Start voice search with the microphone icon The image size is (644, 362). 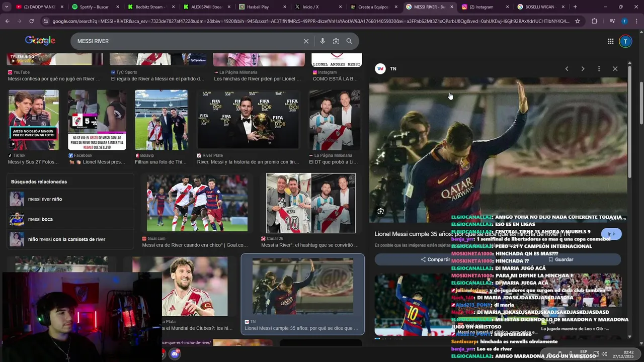(x=323, y=41)
